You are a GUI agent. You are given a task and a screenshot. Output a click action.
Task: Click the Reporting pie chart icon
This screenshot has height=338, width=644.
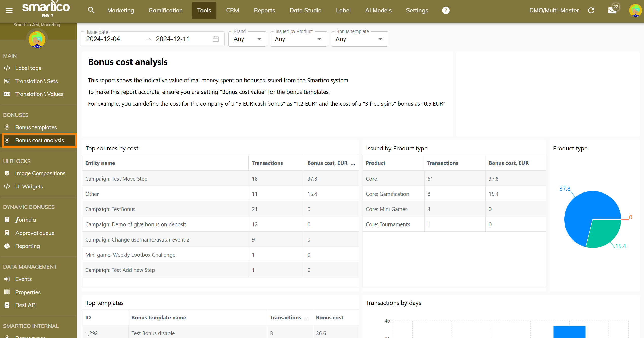[7, 246]
